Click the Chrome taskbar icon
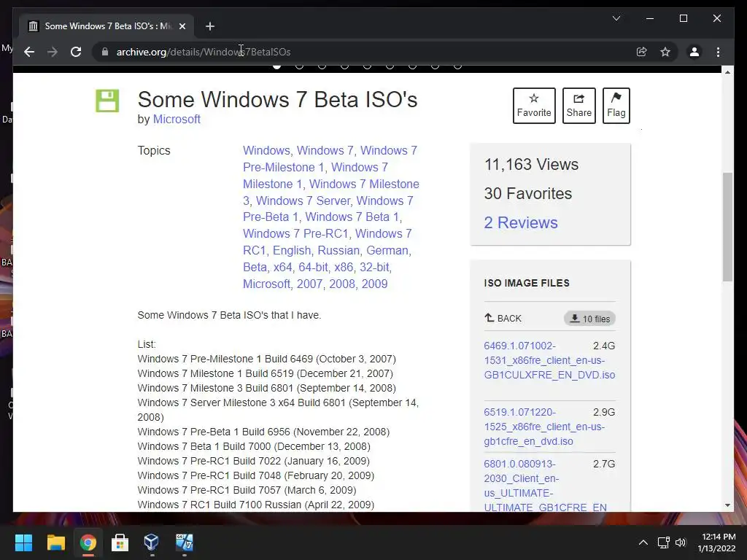This screenshot has height=560, width=747. pos(88,542)
